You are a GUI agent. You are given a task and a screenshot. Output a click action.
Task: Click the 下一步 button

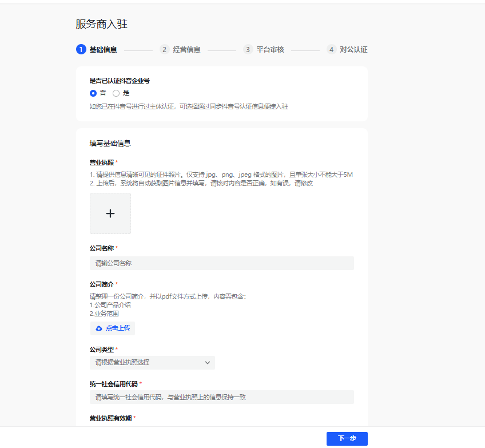(347, 439)
